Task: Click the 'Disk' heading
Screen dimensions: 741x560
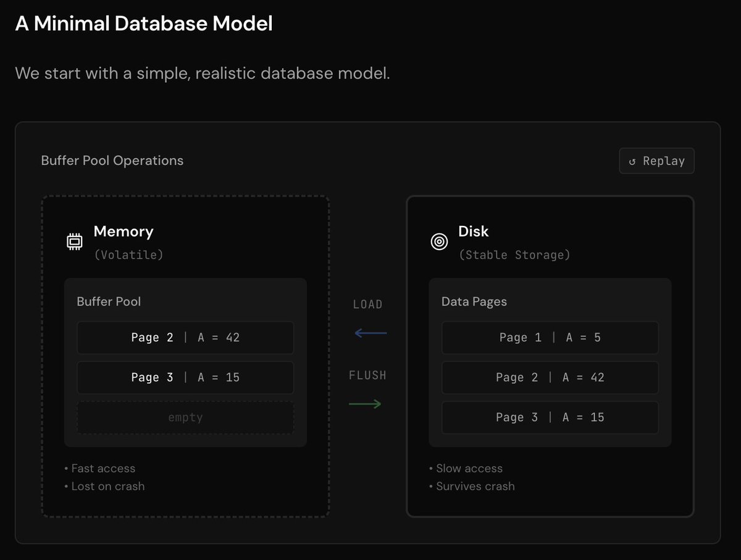Action: (x=474, y=232)
